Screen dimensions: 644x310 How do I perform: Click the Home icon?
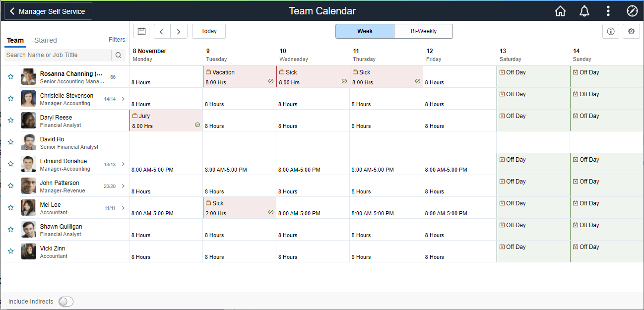click(560, 10)
